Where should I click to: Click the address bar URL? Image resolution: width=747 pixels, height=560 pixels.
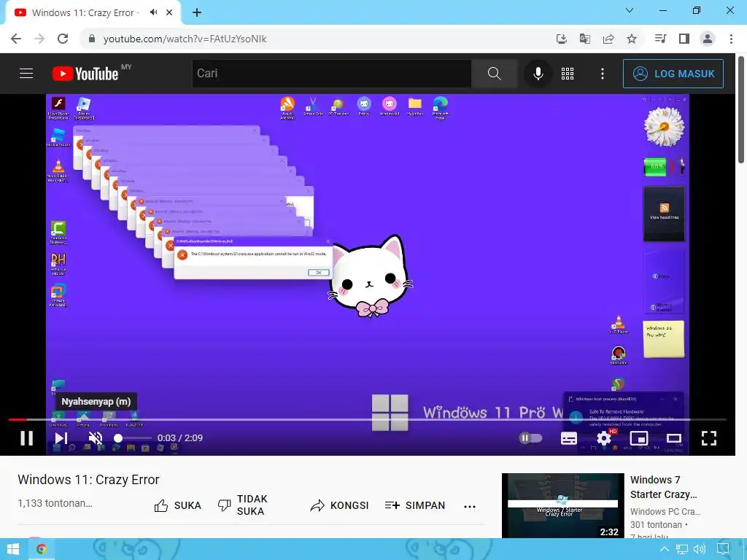185,39
